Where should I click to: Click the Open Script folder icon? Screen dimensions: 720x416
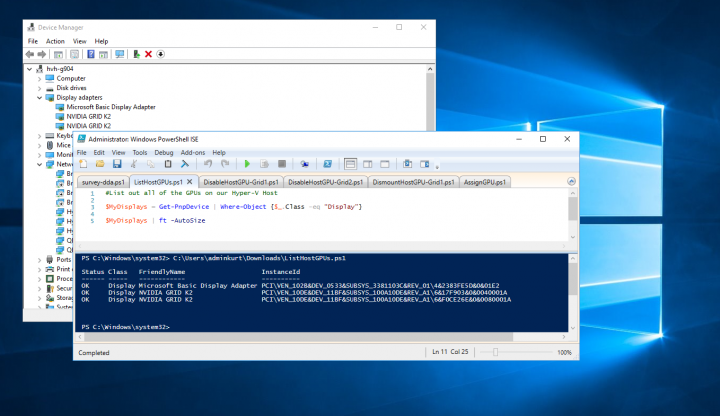[x=102, y=163]
